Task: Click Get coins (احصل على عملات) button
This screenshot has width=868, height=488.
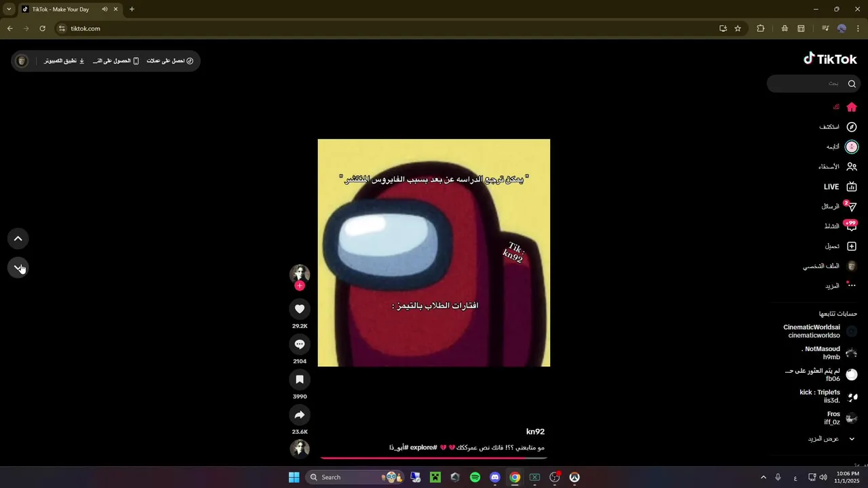Action: click(x=170, y=61)
